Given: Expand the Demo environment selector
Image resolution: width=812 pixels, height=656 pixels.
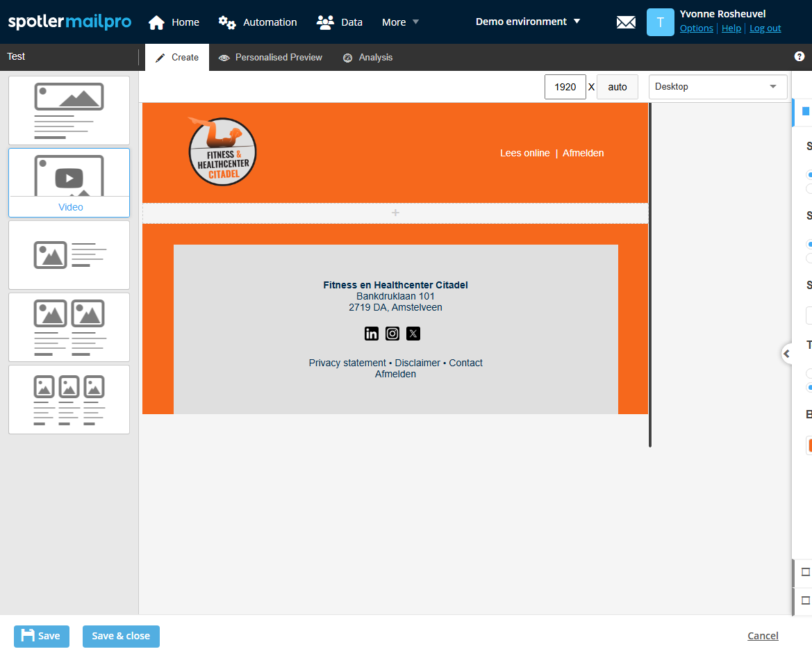Looking at the screenshot, I should click(x=528, y=22).
